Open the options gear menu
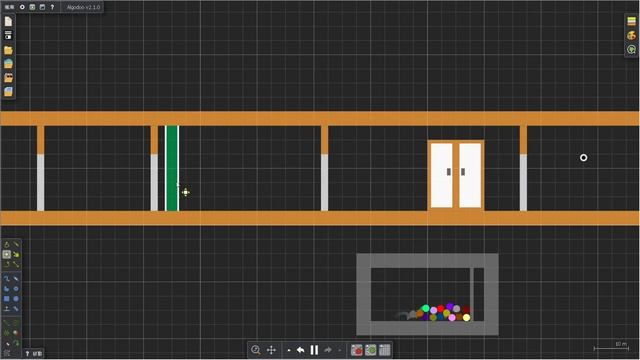640x360 pixels. [22, 7]
